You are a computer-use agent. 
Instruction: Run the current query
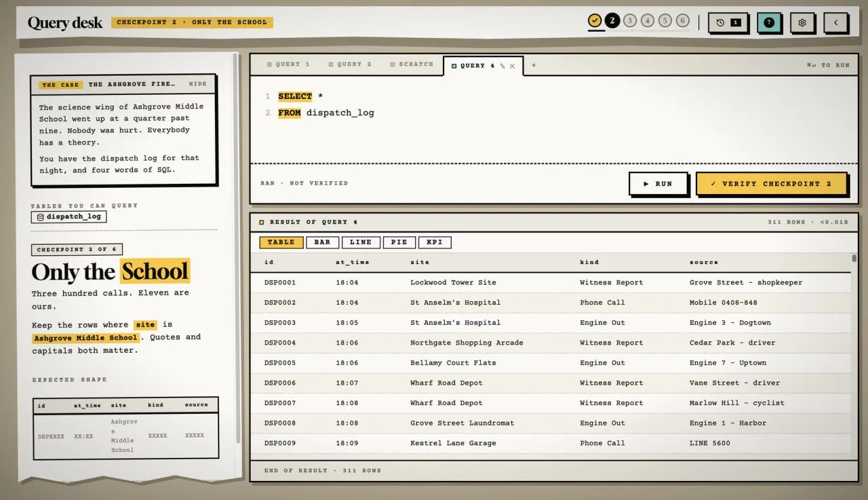[658, 184]
